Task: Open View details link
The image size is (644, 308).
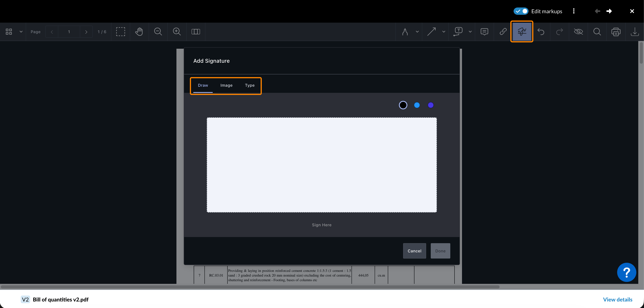Action: (x=618, y=299)
